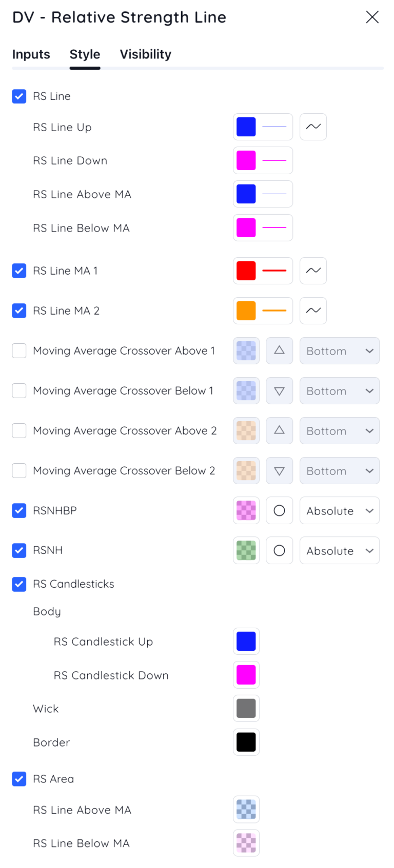Click plot style icon for RS Line MA 2
This screenshot has width=394, height=868.
(313, 311)
